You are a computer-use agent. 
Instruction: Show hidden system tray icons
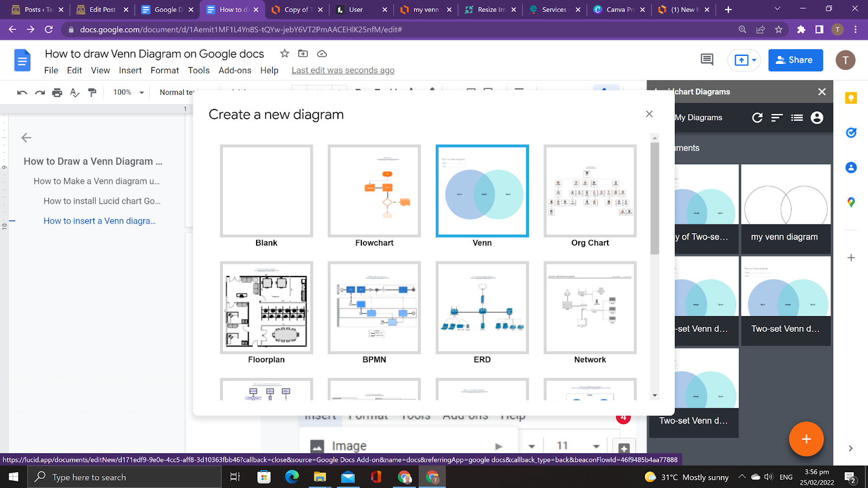742,477
